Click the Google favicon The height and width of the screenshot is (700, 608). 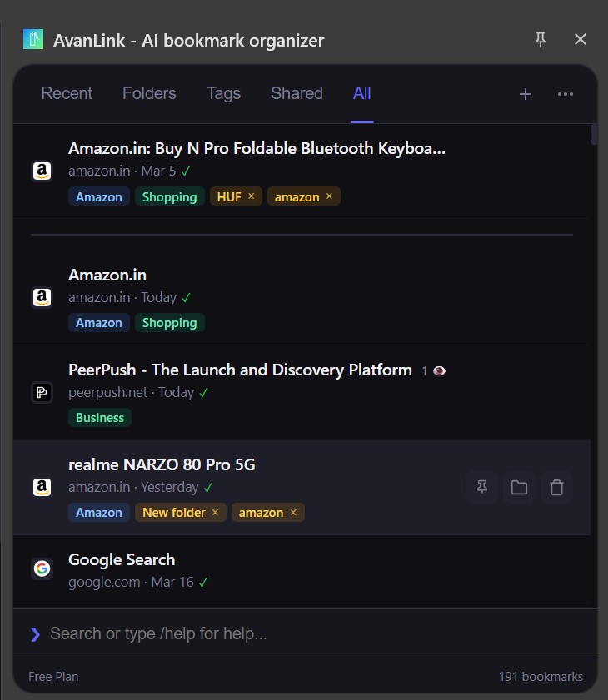[x=42, y=568]
